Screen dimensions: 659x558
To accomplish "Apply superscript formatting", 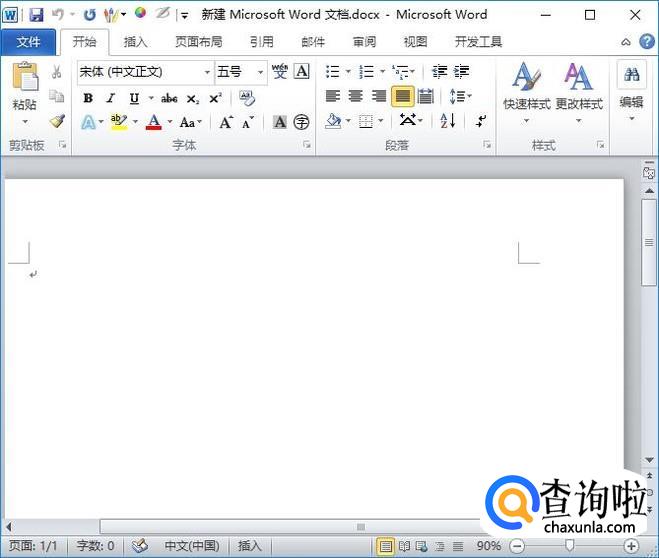I will pos(215,98).
